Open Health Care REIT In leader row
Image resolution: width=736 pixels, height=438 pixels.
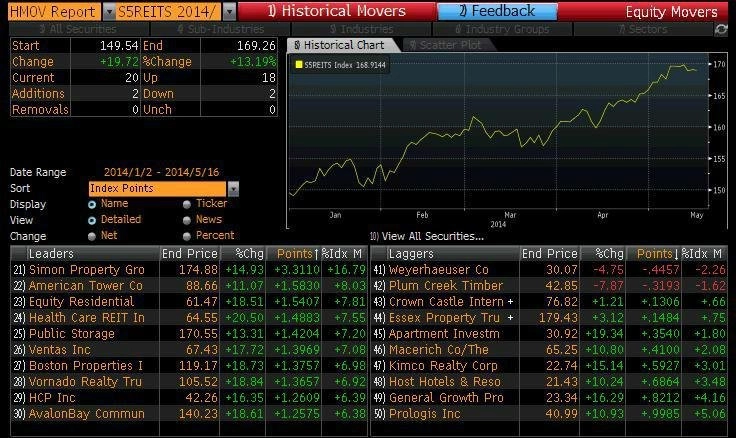pyautogui.click(x=189, y=318)
